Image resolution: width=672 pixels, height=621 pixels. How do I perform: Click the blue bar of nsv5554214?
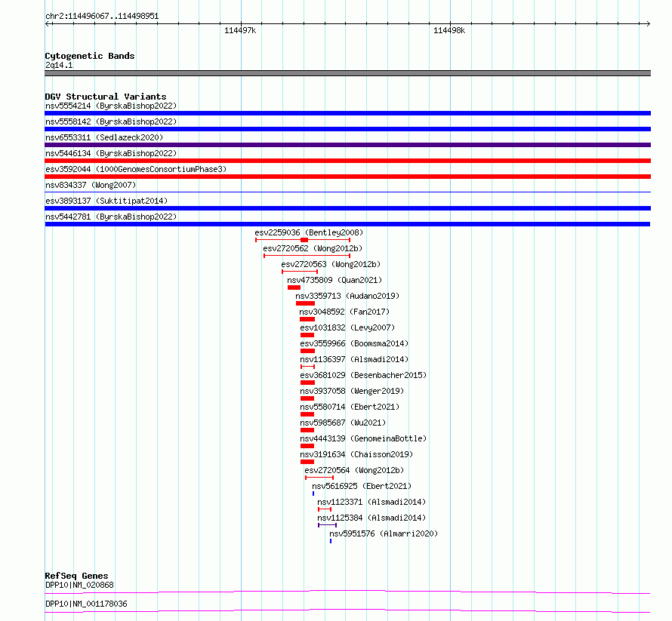347,113
